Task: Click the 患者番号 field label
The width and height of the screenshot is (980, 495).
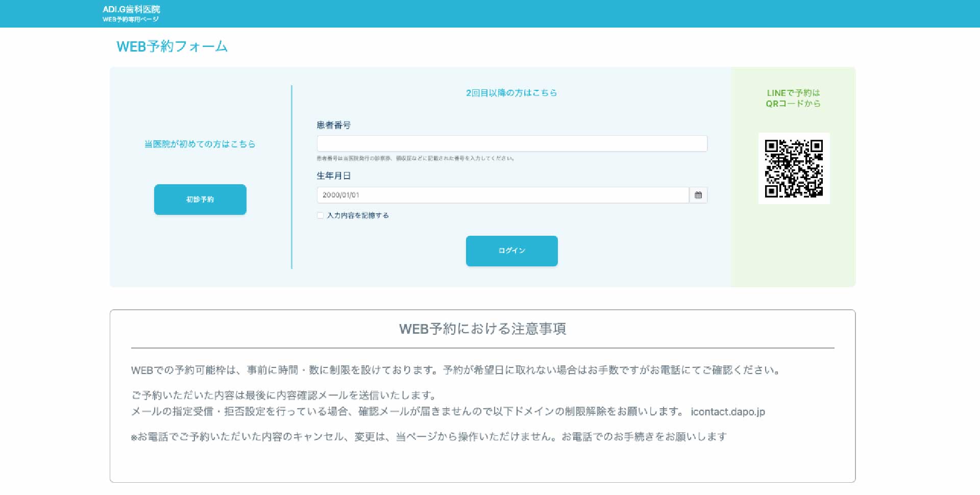Action: click(x=333, y=125)
